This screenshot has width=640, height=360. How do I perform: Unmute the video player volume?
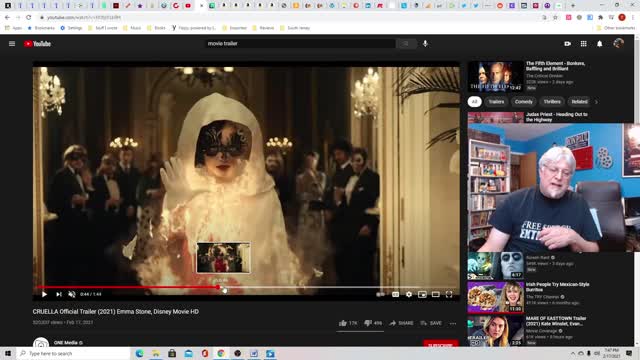tap(72, 294)
